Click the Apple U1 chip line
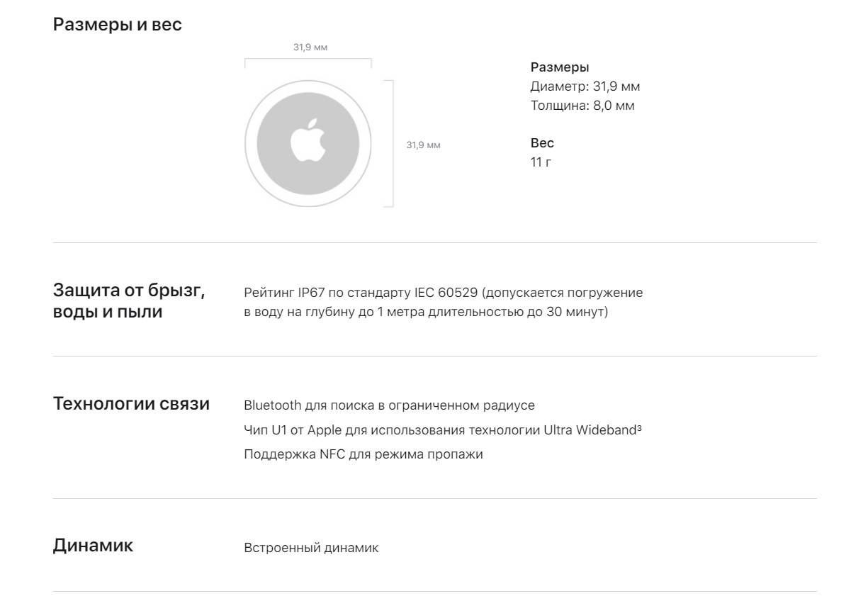 coord(439,430)
